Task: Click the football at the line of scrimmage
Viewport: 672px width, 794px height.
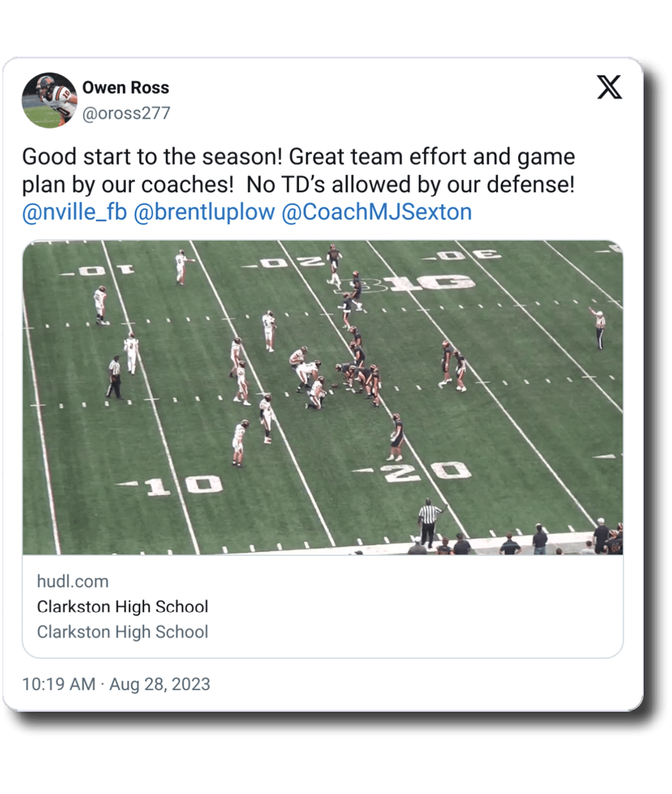Action: point(333,385)
